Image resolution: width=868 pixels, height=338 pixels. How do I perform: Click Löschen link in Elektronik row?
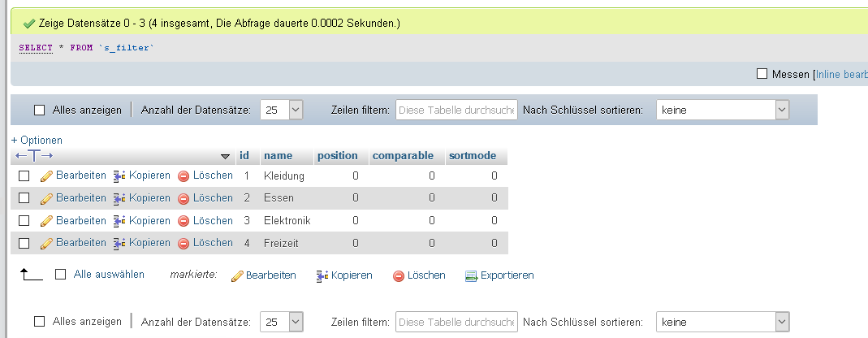213,220
